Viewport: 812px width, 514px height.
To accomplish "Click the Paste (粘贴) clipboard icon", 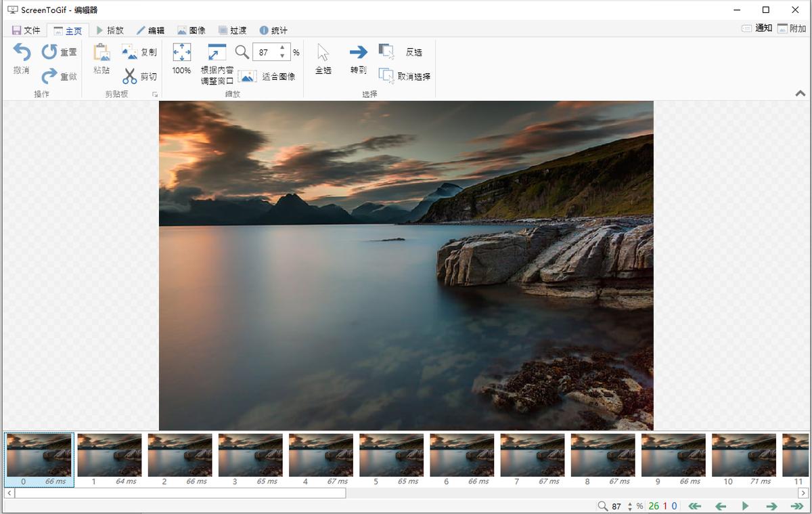I will click(101, 53).
